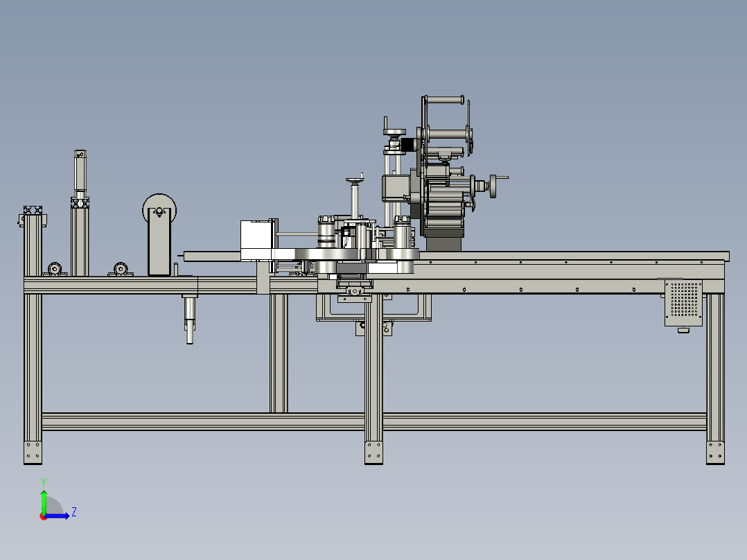Image resolution: width=747 pixels, height=560 pixels.
Task: Select the topmost label spool roller
Action: click(x=444, y=100)
